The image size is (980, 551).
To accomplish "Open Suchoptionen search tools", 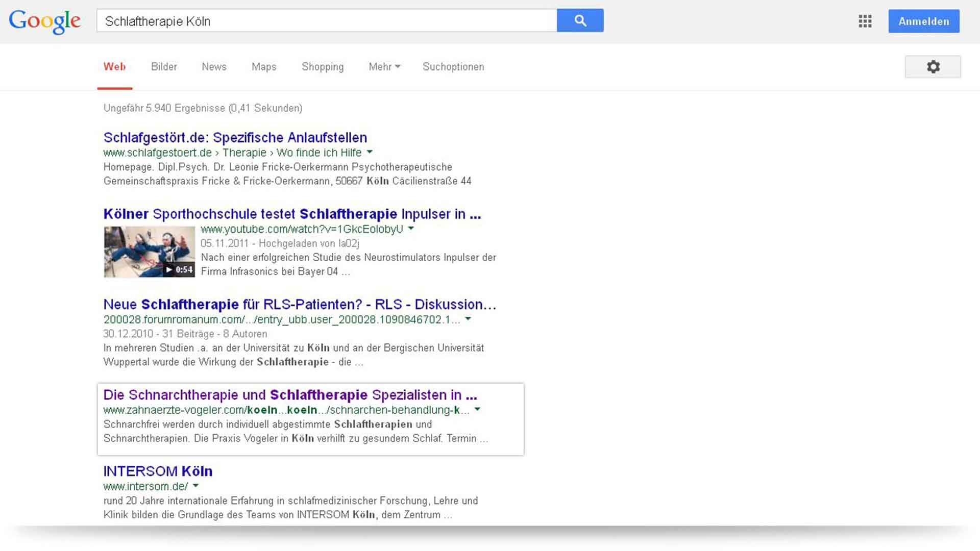I will tap(453, 67).
